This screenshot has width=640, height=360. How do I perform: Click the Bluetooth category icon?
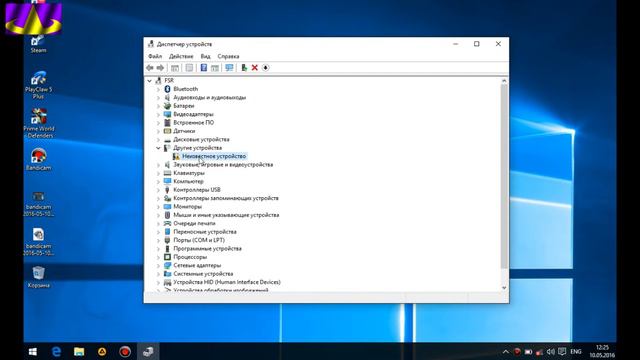[167, 89]
